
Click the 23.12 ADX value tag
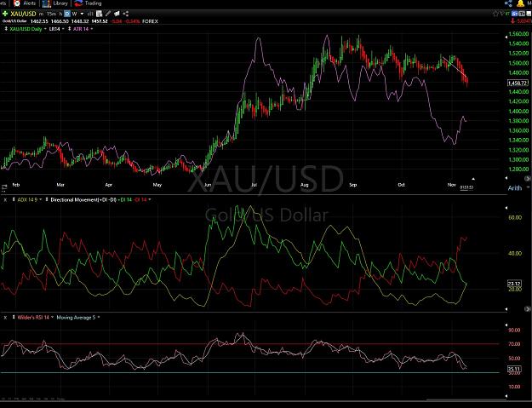[x=514, y=284]
